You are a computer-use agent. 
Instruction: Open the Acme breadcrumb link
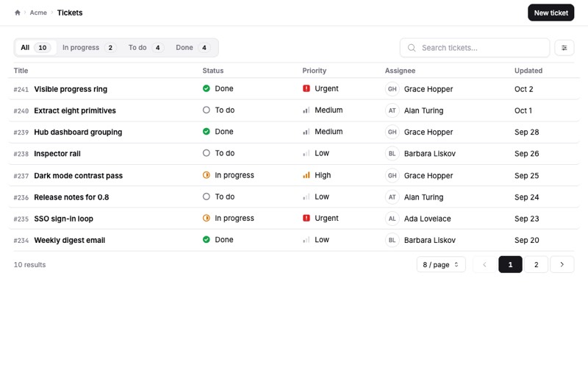click(x=38, y=13)
